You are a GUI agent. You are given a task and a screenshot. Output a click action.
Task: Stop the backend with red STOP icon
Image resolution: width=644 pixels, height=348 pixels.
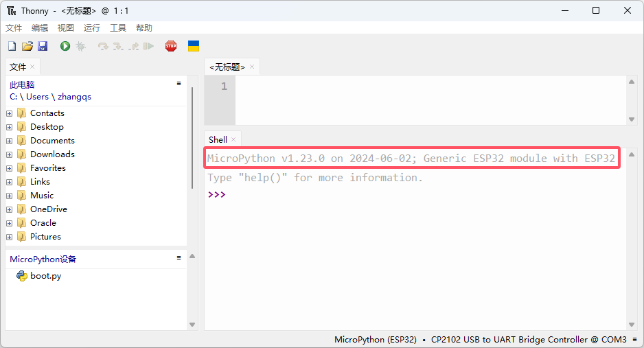pos(171,46)
